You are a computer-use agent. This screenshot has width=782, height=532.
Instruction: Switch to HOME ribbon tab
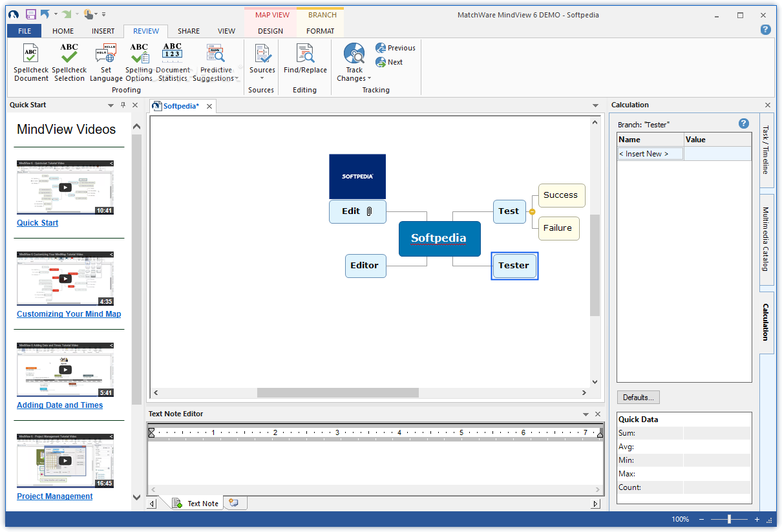pyautogui.click(x=63, y=31)
